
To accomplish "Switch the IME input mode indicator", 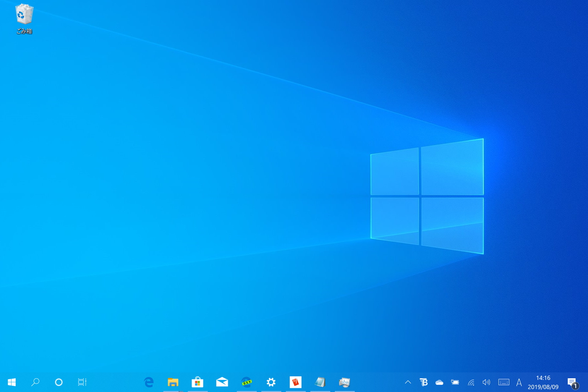I will pyautogui.click(x=519, y=382).
